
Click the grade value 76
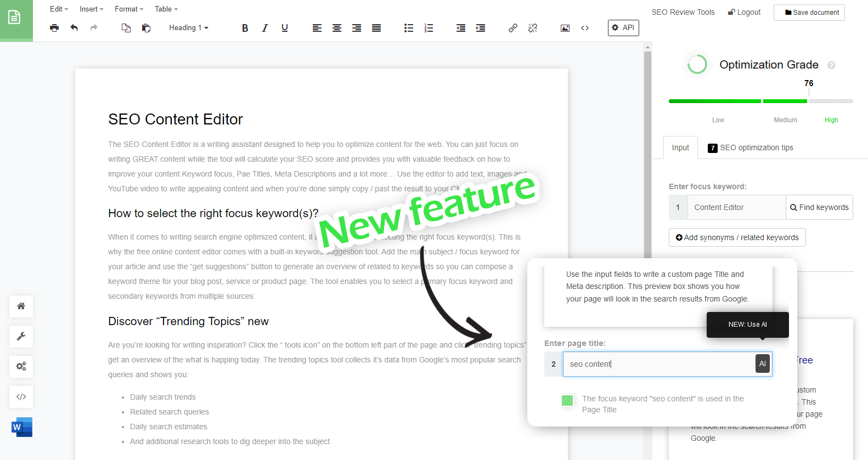coord(809,83)
